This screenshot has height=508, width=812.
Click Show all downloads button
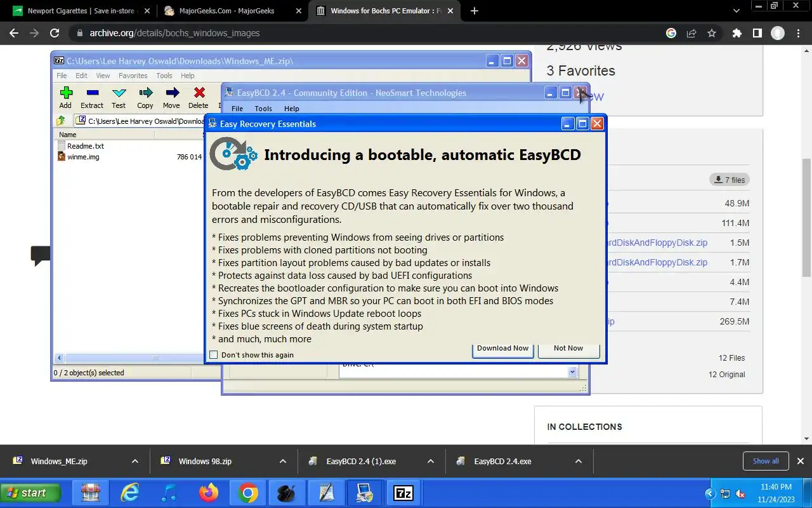(766, 461)
